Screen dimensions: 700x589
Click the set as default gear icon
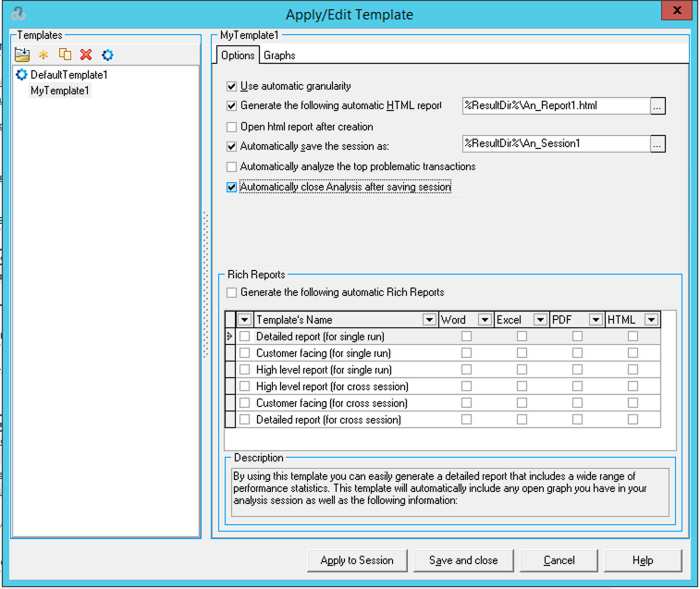(x=107, y=55)
